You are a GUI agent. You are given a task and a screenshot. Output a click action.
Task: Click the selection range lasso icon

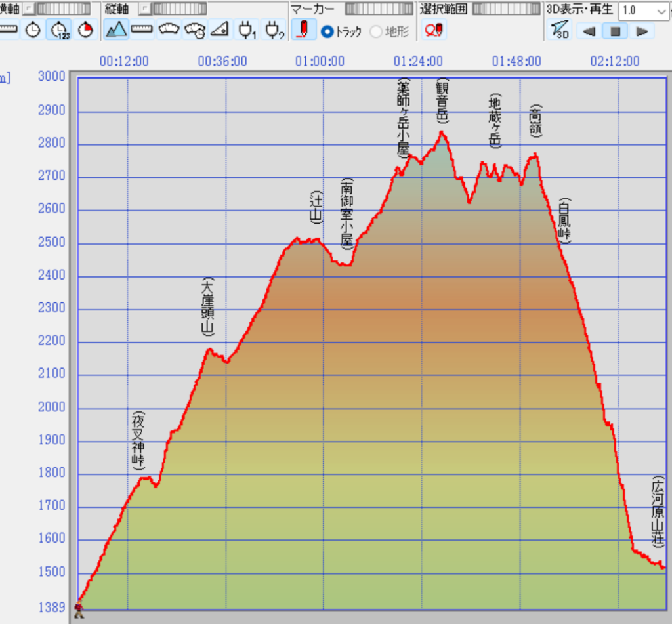434,30
